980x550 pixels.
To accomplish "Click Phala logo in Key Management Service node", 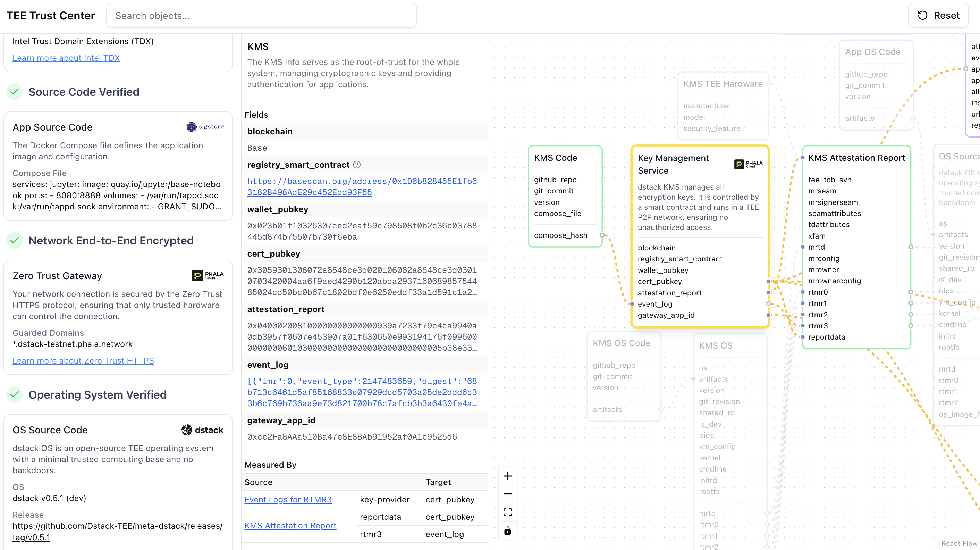I will [748, 164].
